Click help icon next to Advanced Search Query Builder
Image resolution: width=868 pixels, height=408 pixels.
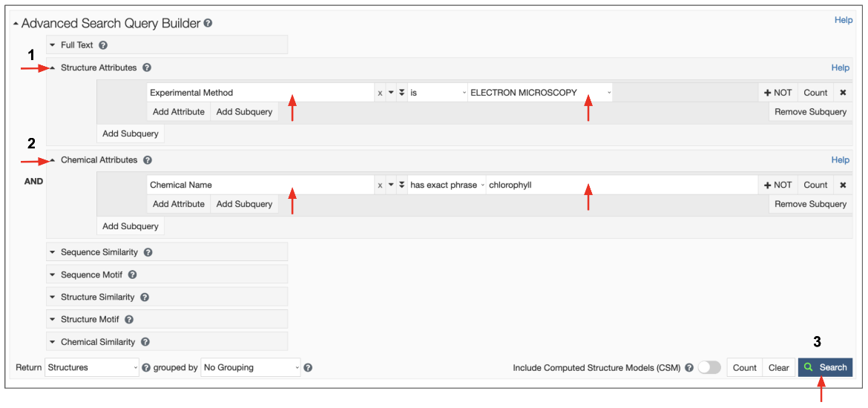(x=208, y=24)
